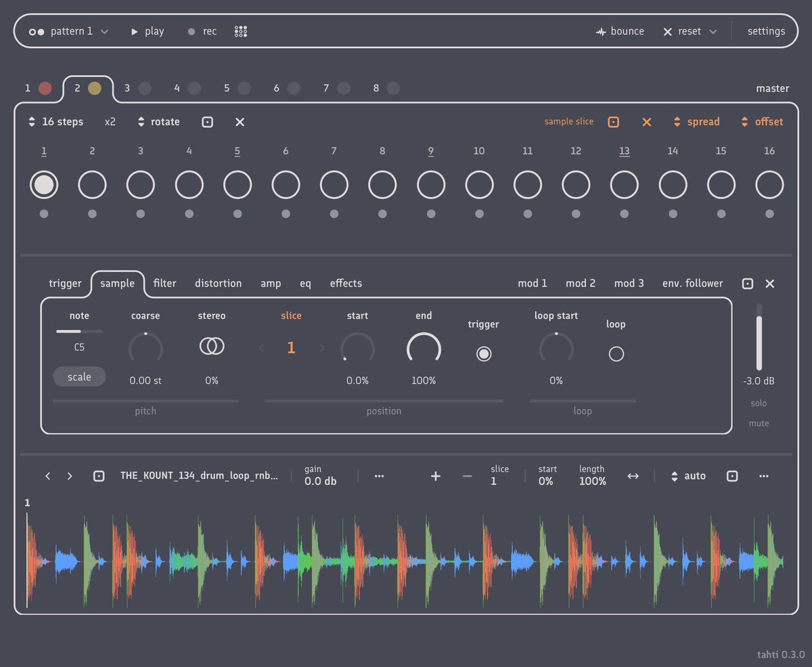Image resolution: width=812 pixels, height=667 pixels.
Task: Open settings from the top bar
Action: click(x=766, y=30)
